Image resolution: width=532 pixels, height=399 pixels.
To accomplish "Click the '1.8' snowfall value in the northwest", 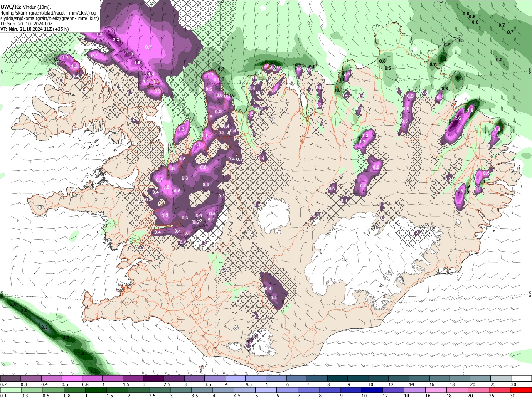I will [99, 34].
